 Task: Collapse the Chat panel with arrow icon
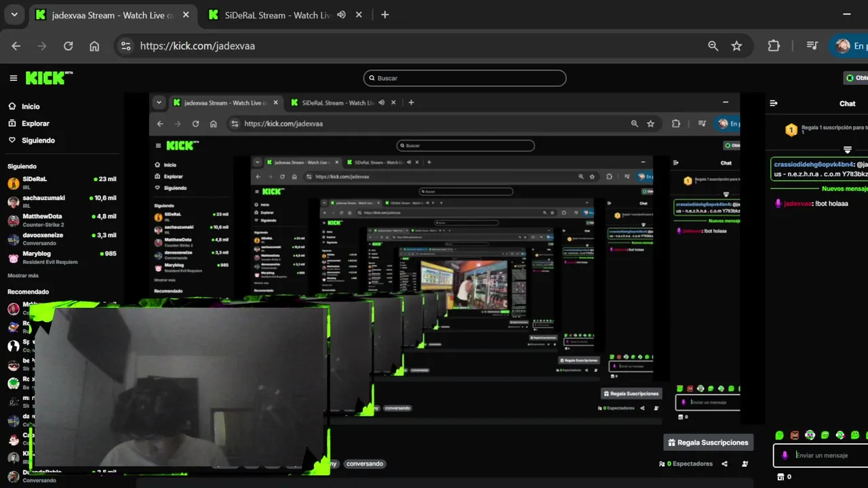click(774, 104)
